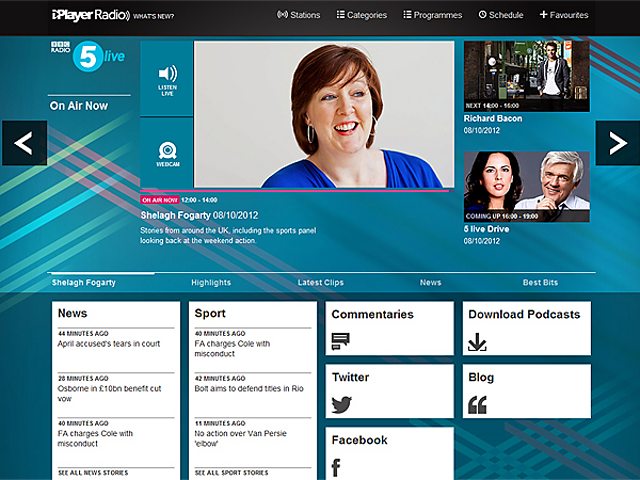Select the Latest Clips tab
Viewport: 640px width, 480px height.
[321, 282]
